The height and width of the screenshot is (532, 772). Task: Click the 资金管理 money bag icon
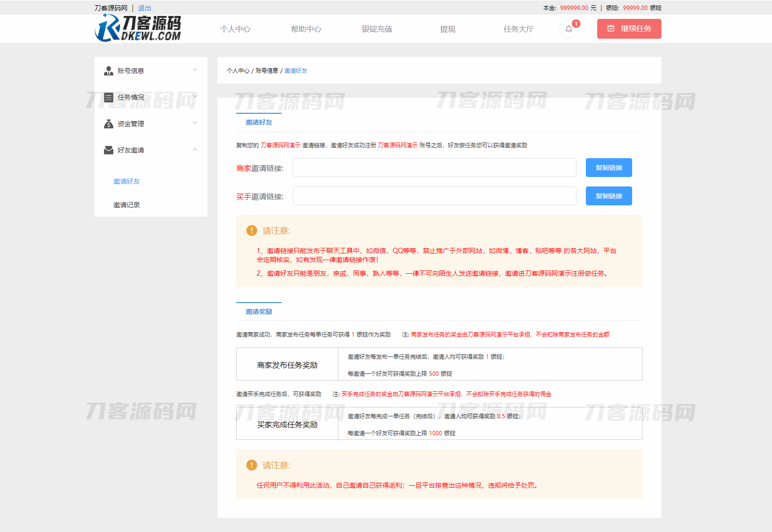click(x=108, y=124)
